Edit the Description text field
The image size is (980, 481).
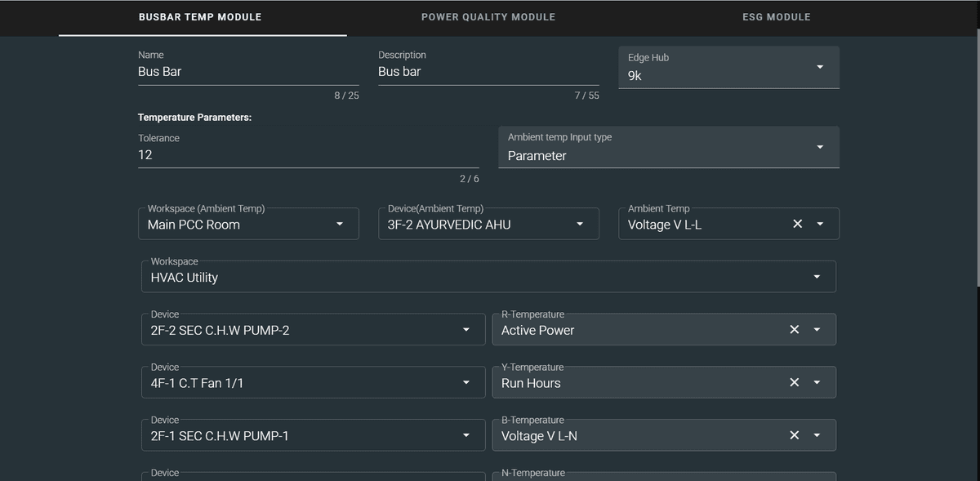pyautogui.click(x=488, y=72)
